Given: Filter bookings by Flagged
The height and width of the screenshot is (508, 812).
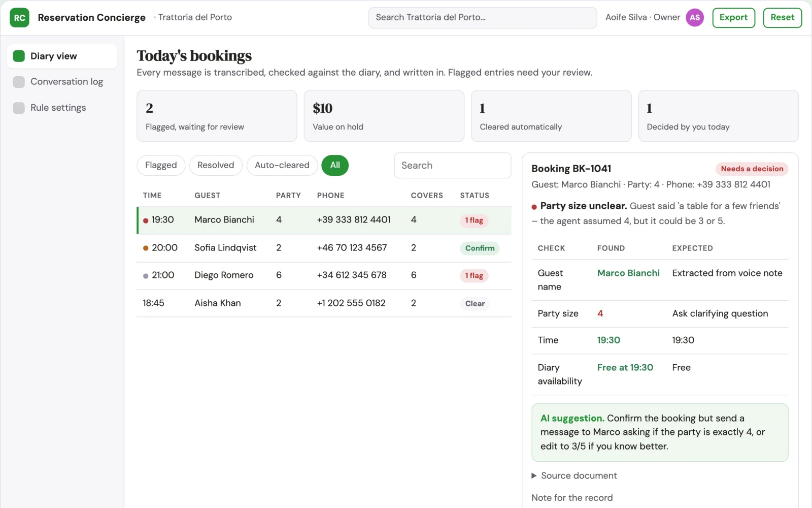Looking at the screenshot, I should pyautogui.click(x=161, y=166).
